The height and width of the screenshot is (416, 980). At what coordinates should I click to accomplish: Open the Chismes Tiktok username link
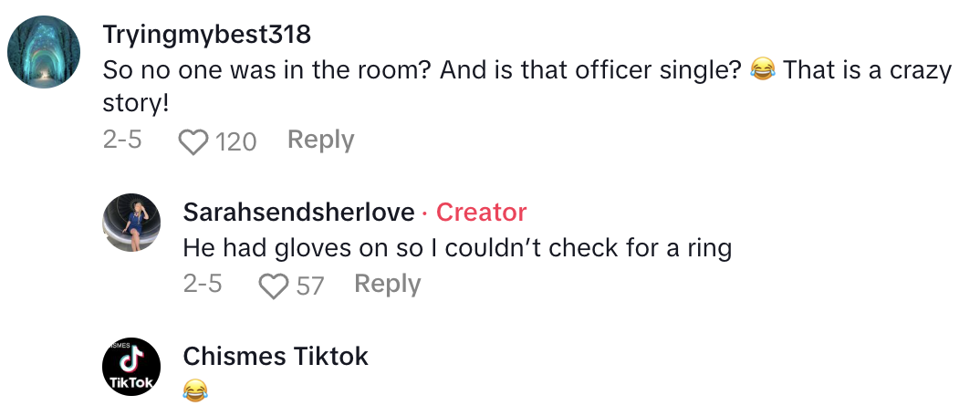[276, 356]
